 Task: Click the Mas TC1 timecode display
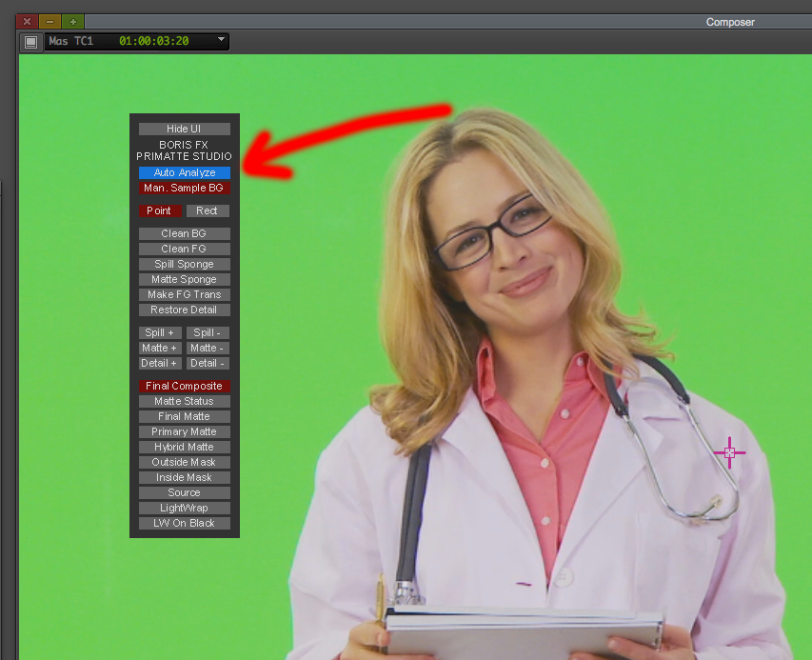pyautogui.click(x=138, y=41)
